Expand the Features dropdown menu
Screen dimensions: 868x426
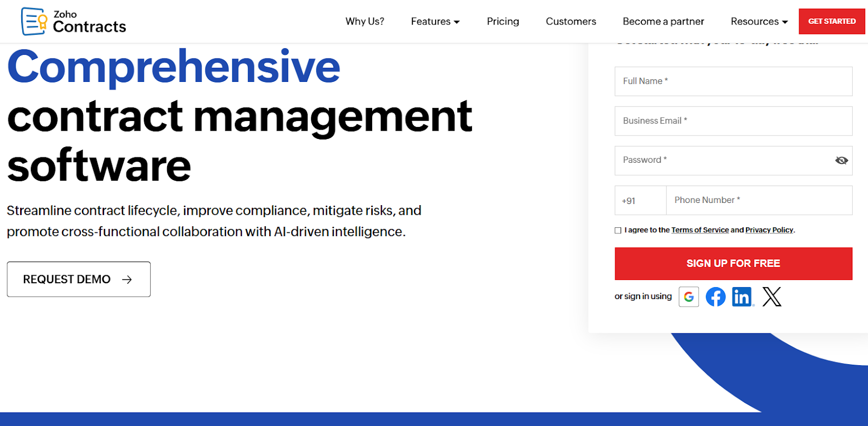435,22
